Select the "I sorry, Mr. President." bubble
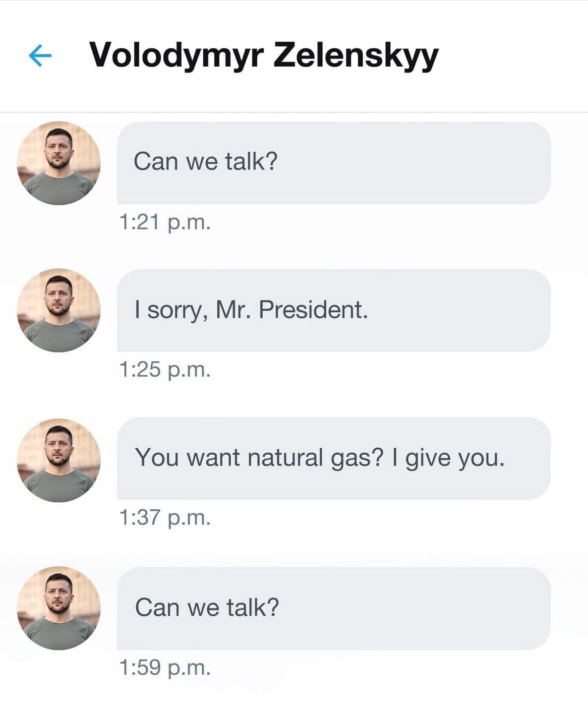 (334, 310)
